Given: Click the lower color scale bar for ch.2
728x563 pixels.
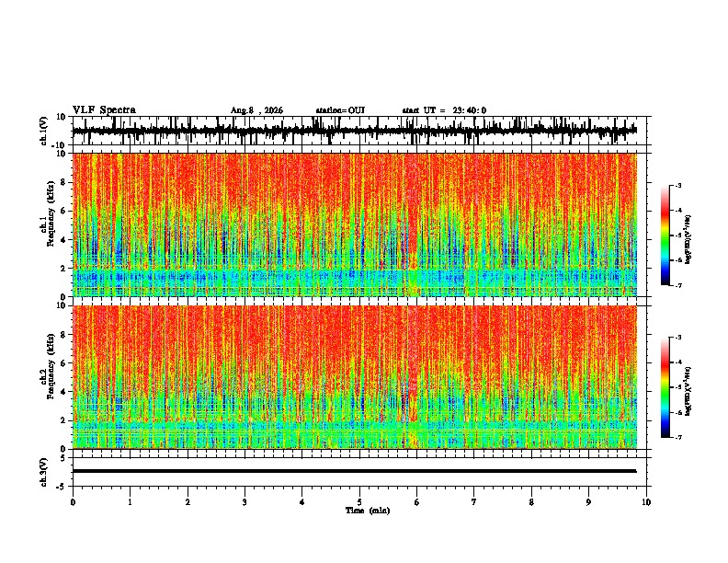Looking at the screenshot, I should [x=665, y=387].
